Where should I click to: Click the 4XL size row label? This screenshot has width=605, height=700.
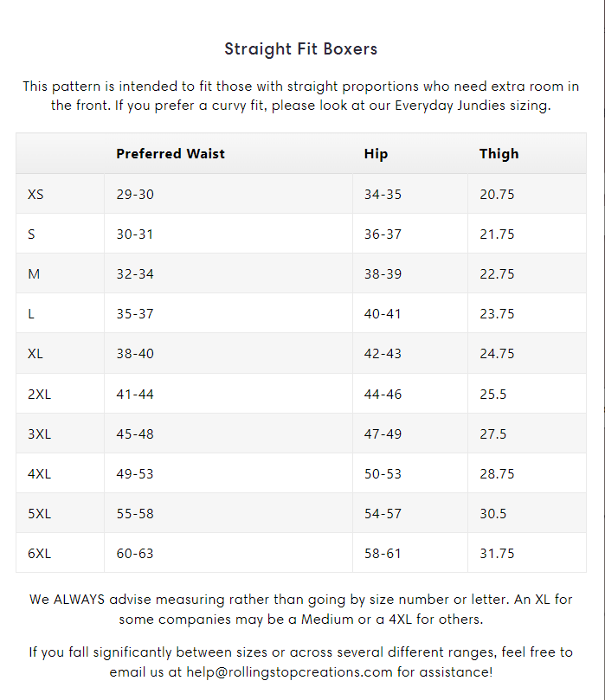point(39,473)
